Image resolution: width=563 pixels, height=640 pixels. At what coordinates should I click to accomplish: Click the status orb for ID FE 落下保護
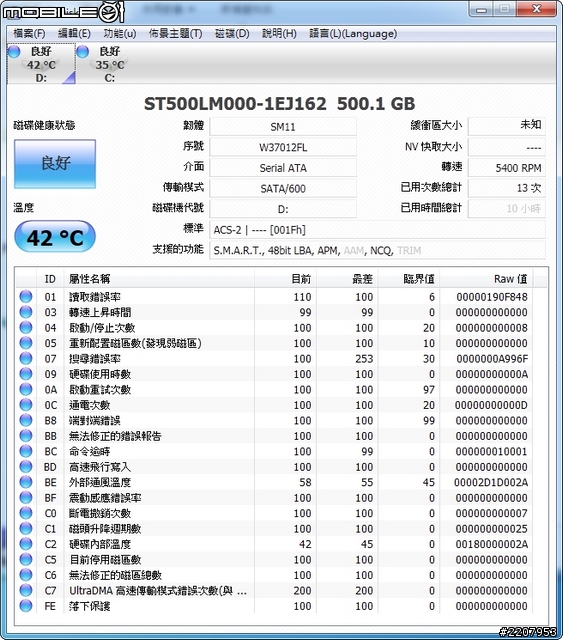26,606
